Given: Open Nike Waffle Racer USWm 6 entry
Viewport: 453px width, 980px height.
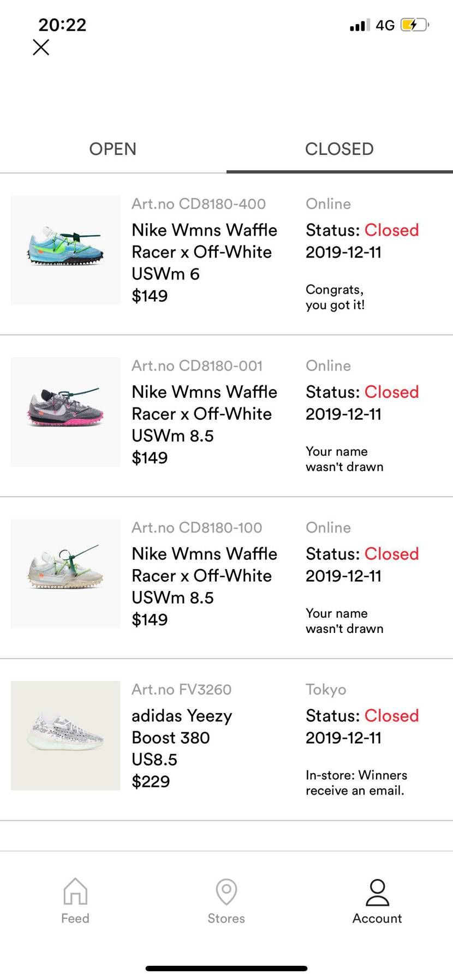Looking at the screenshot, I should [x=204, y=252].
